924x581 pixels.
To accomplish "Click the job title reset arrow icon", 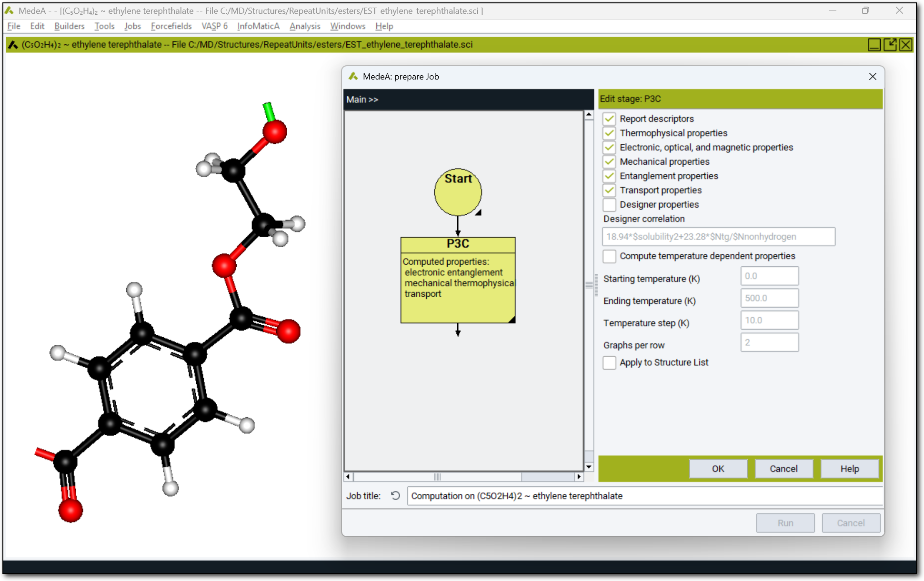I will tap(395, 496).
